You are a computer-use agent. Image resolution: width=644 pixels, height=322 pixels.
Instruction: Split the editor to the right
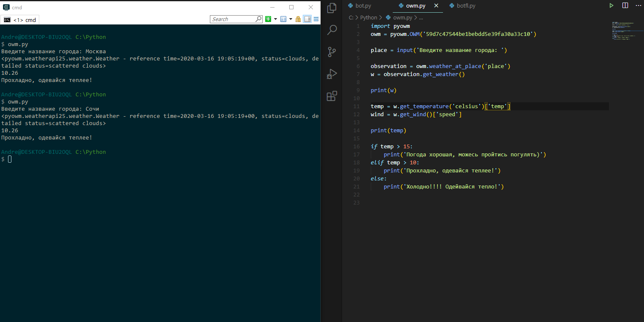tap(625, 5)
